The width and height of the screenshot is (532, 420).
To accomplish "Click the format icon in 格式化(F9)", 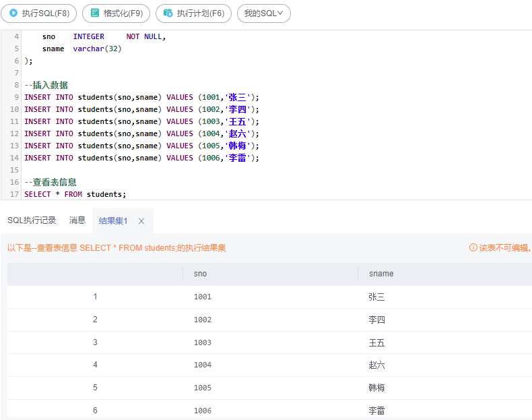I will 95,13.
